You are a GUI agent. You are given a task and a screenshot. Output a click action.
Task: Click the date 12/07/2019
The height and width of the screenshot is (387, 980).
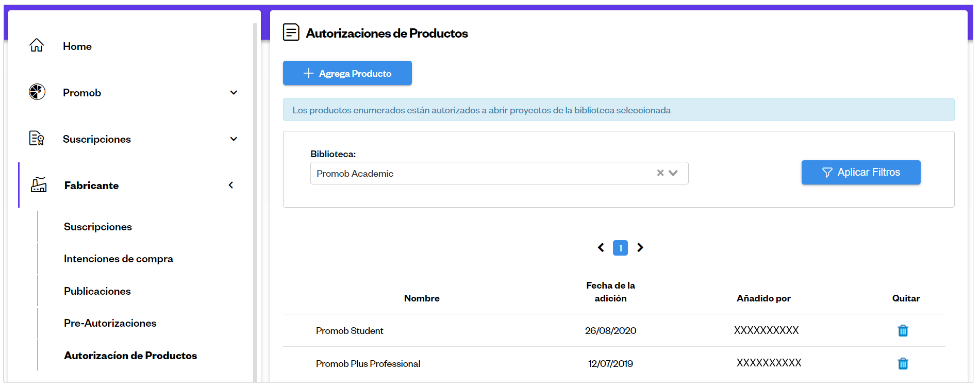610,364
